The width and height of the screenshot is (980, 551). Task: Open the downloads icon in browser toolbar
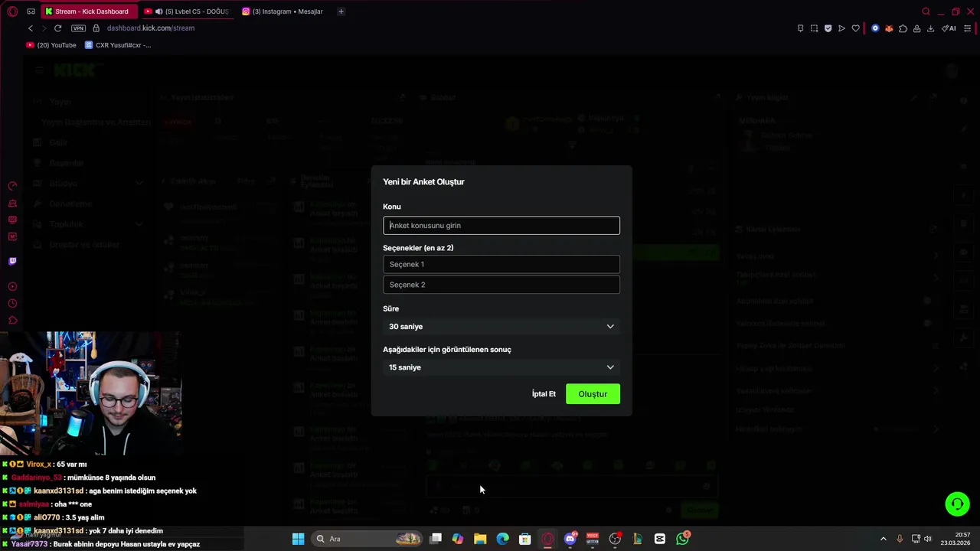click(x=930, y=28)
